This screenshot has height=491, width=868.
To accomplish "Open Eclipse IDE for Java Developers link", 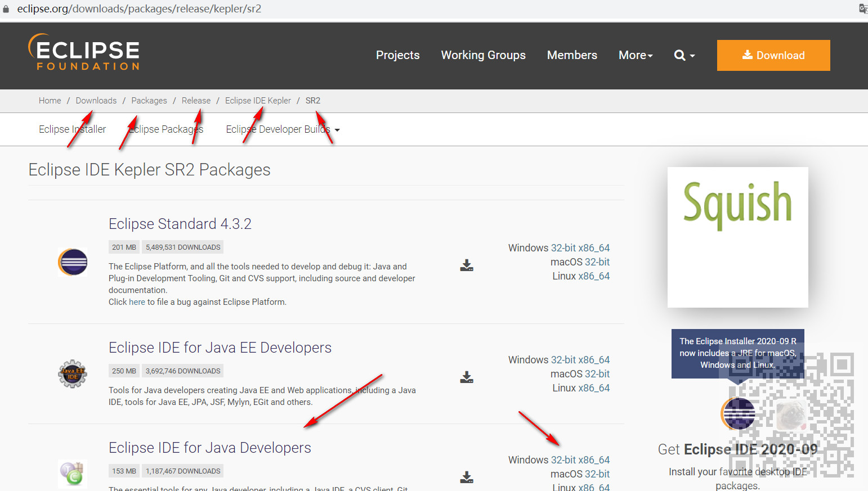I will (x=210, y=448).
